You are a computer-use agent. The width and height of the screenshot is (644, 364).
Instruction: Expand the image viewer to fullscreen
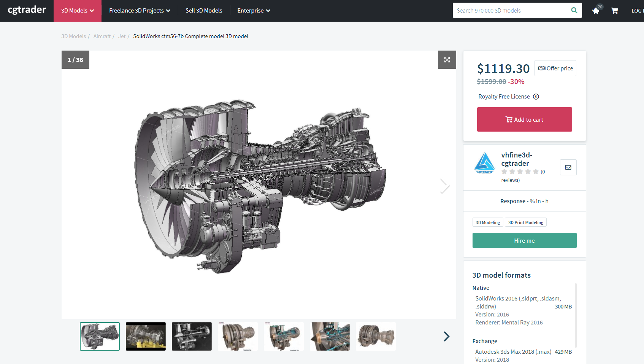click(x=447, y=60)
